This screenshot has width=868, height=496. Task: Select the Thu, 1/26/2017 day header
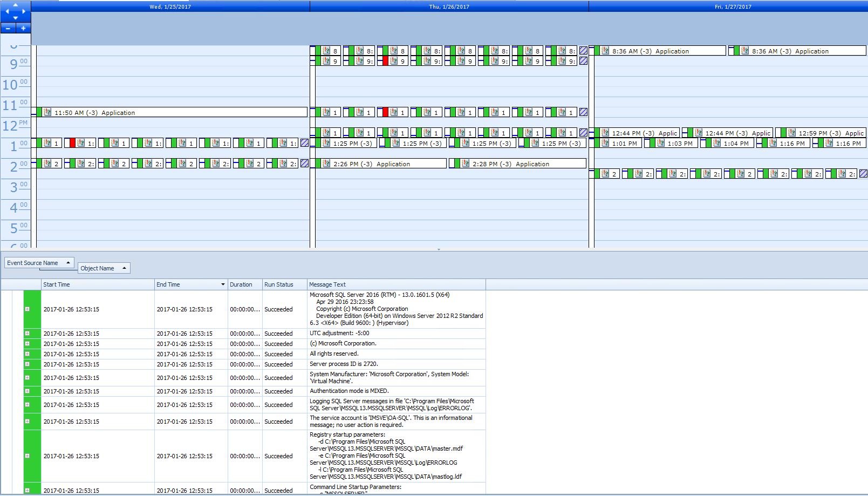449,6
